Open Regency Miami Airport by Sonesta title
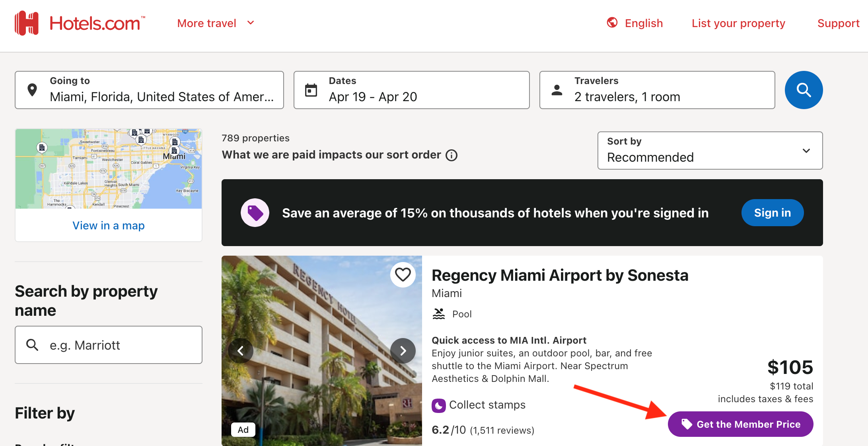 [x=560, y=275]
